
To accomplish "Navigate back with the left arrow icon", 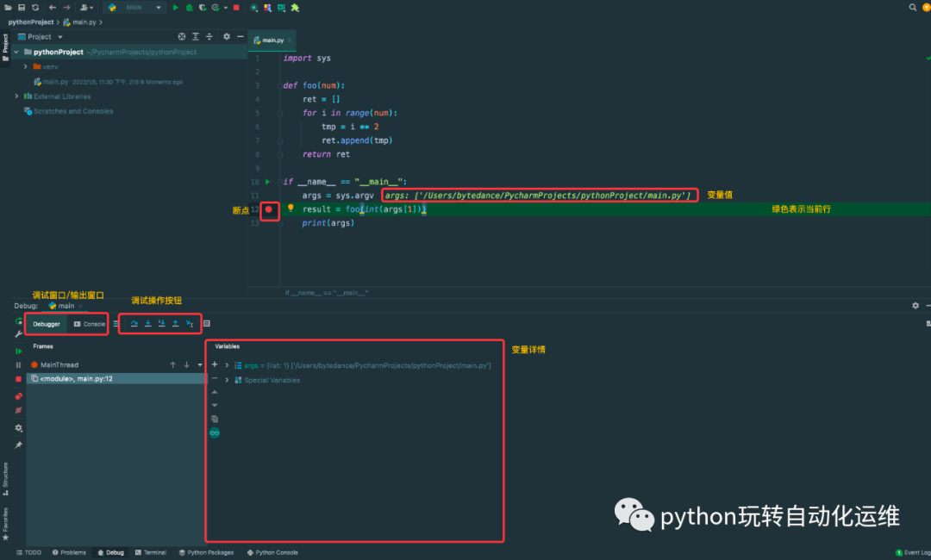I will 53,8.
